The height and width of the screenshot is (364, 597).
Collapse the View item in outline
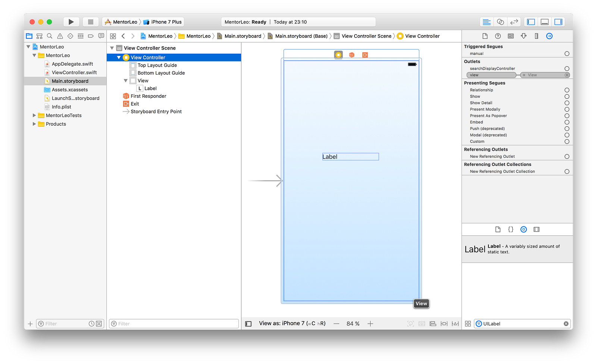click(126, 81)
